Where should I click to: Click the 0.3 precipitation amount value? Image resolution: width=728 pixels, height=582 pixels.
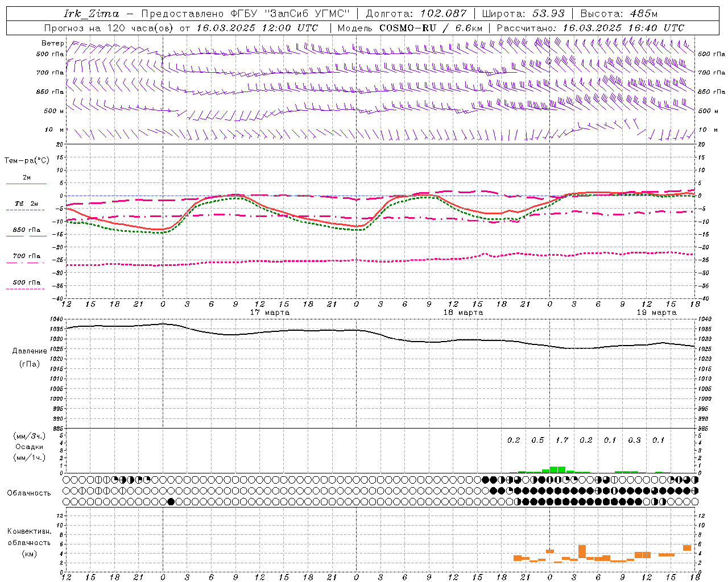tap(634, 440)
